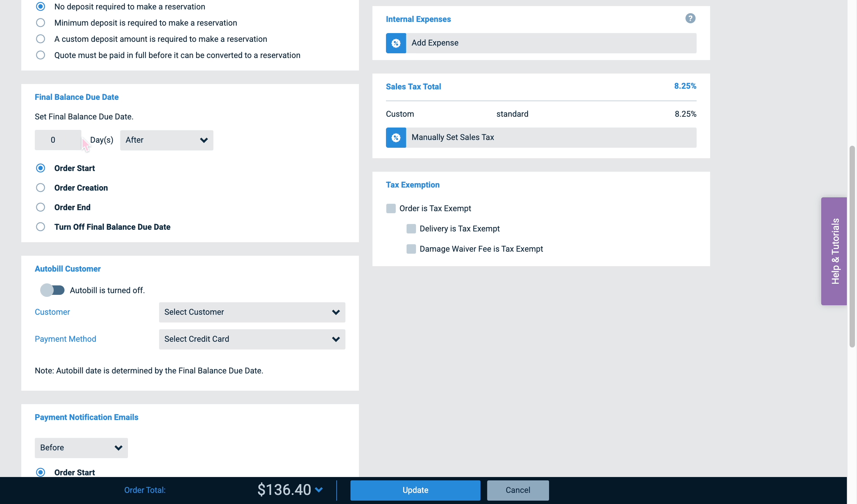Click the Custom tax row label
The width and height of the screenshot is (857, 504).
click(x=400, y=114)
